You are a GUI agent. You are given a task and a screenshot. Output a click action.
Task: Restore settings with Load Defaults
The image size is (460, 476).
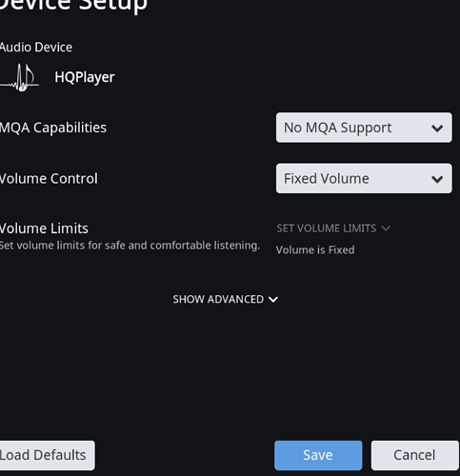point(47,455)
